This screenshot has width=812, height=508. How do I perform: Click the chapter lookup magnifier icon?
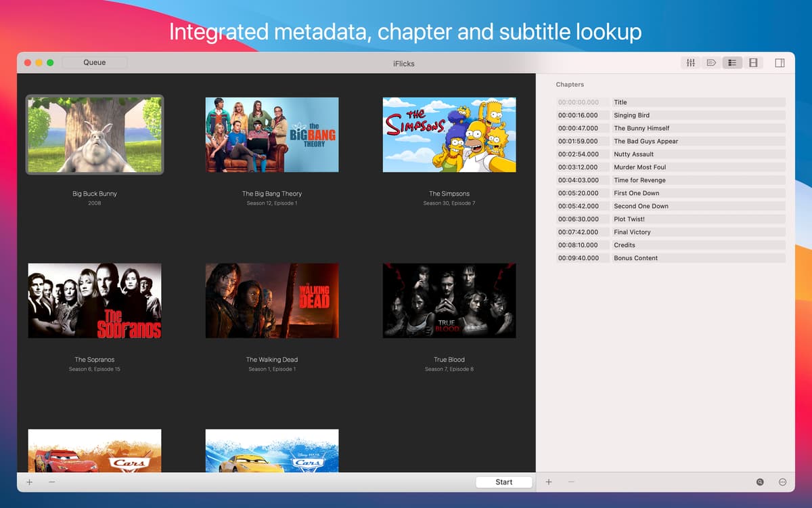(x=759, y=482)
